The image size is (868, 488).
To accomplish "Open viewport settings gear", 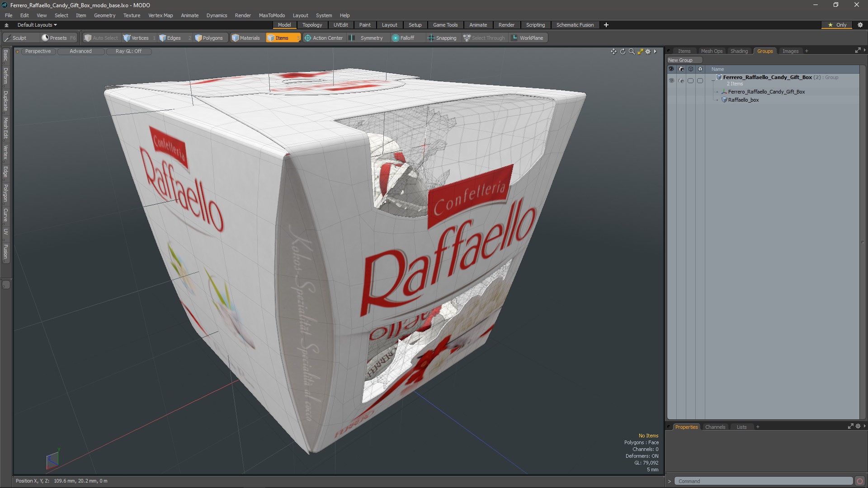I will pyautogui.click(x=648, y=52).
